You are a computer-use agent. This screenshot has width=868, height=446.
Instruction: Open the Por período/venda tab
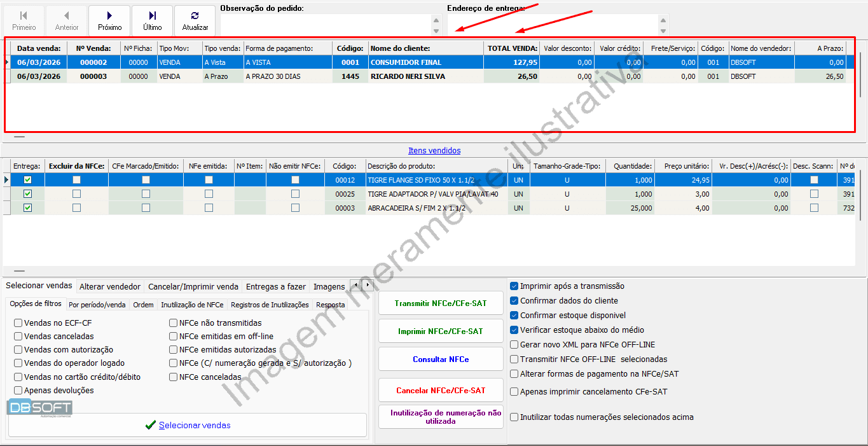coord(97,305)
